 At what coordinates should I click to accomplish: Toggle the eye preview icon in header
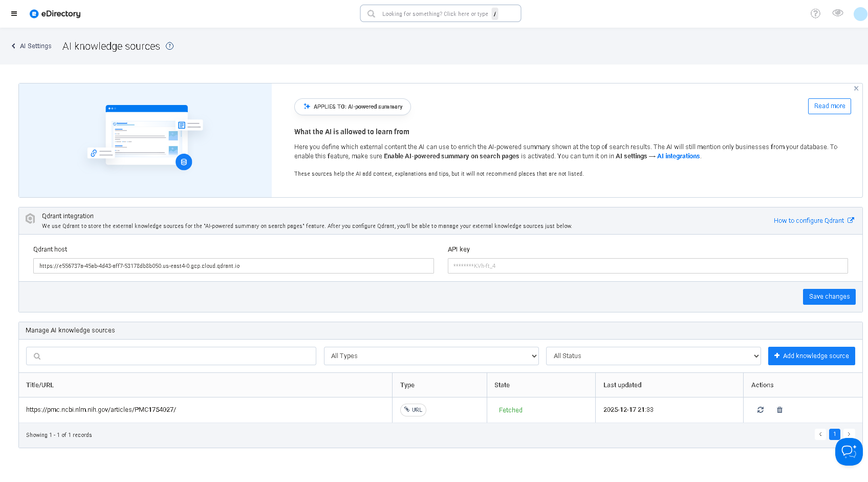point(838,13)
